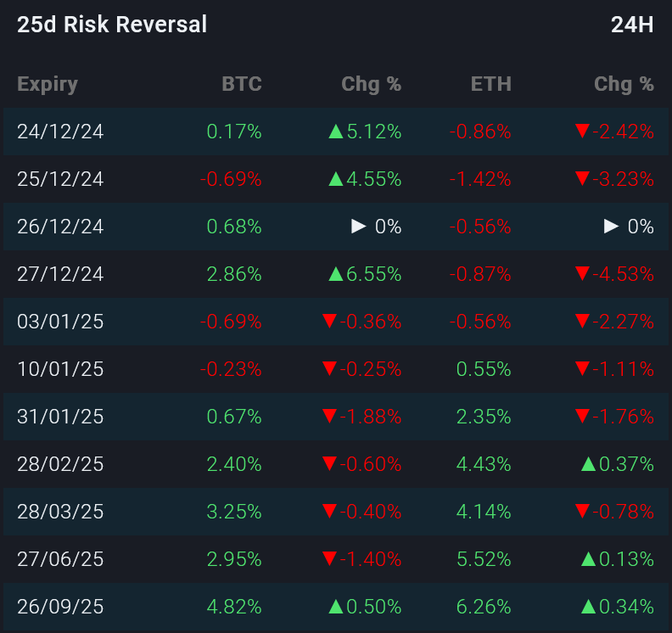Click ETH change -3.23% in 25/12/24 row
The height and width of the screenshot is (633, 672).
(x=614, y=179)
